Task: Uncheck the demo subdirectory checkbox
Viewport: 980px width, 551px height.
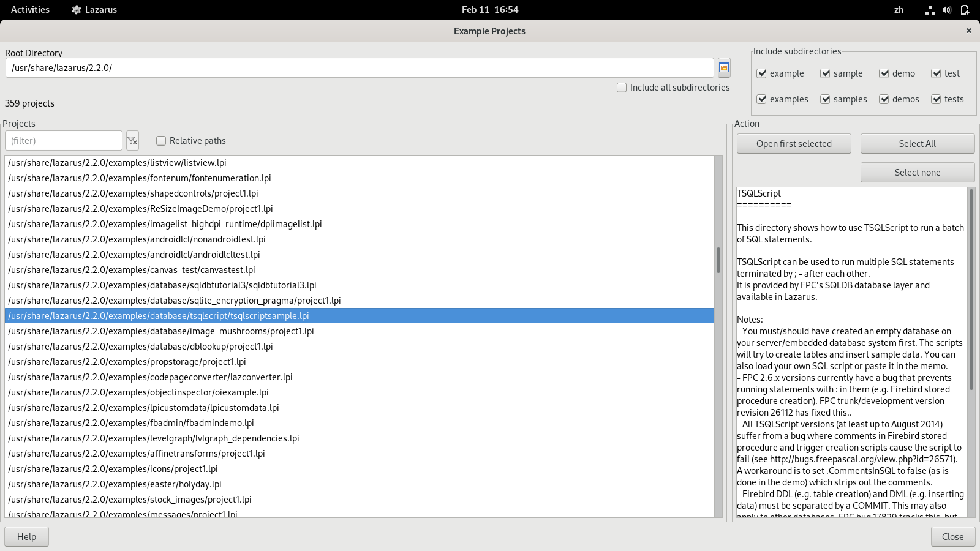Action: pyautogui.click(x=884, y=73)
